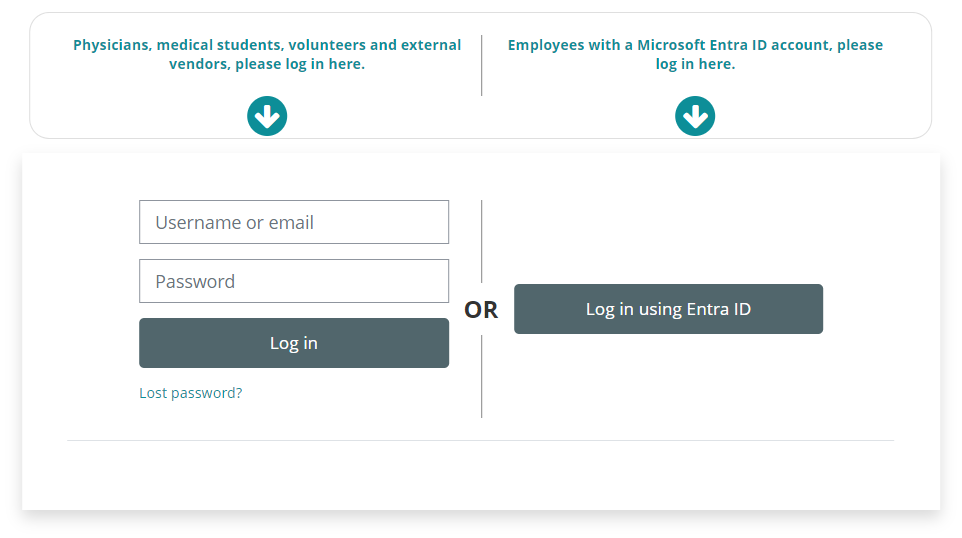Focus the Username or email field
The width and height of the screenshot is (962, 538).
click(x=294, y=222)
